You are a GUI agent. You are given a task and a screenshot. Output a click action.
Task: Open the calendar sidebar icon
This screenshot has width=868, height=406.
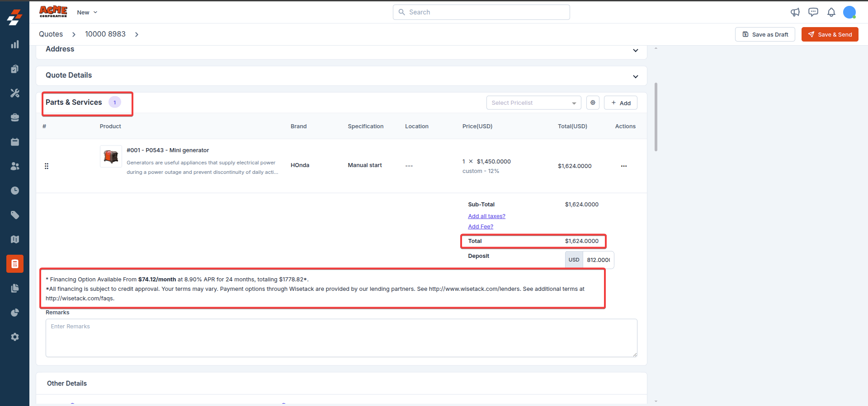pos(15,142)
